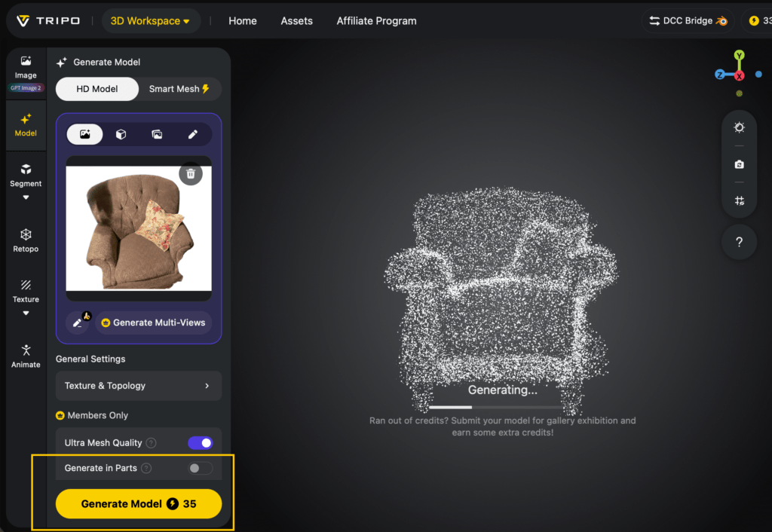The height and width of the screenshot is (532, 772).
Task: Click the Y axis on gizmo
Action: pyautogui.click(x=739, y=55)
